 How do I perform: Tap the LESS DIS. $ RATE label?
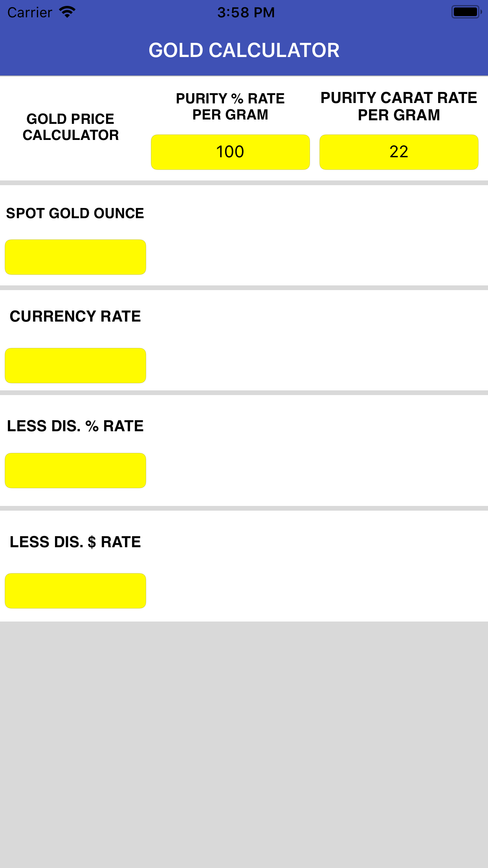(x=75, y=541)
